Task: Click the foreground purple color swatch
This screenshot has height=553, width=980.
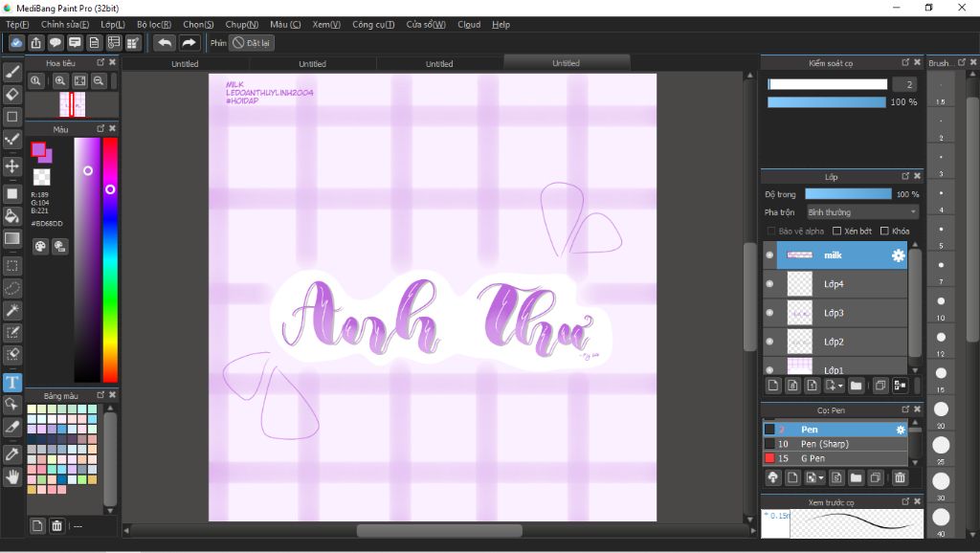Action: [38, 150]
